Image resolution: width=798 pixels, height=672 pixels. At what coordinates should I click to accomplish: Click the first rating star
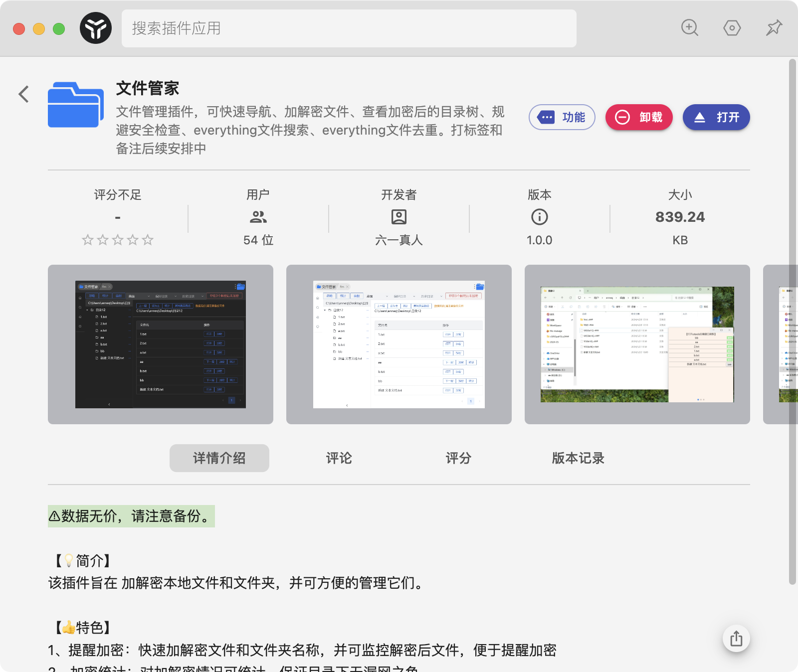[x=88, y=240]
